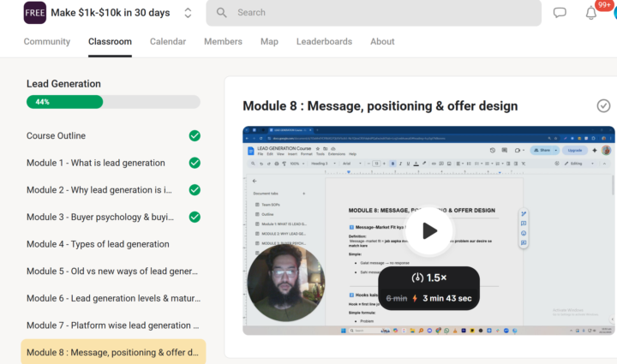Open Module 7 - Platform wise lead generation
Viewport: 617px width, 364px height.
click(x=113, y=325)
